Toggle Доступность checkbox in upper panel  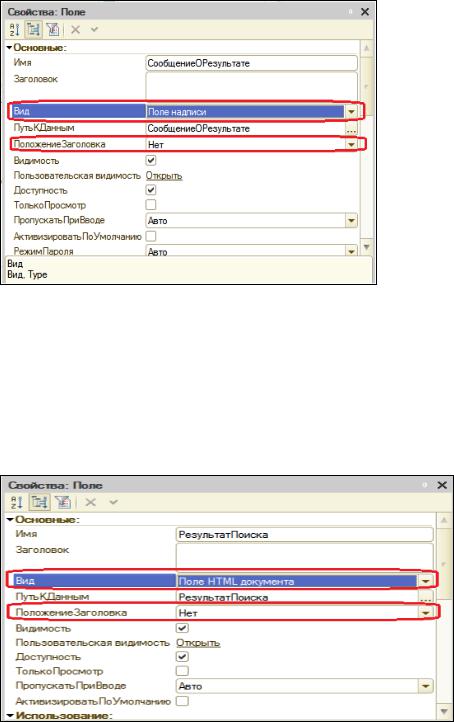pos(151,190)
